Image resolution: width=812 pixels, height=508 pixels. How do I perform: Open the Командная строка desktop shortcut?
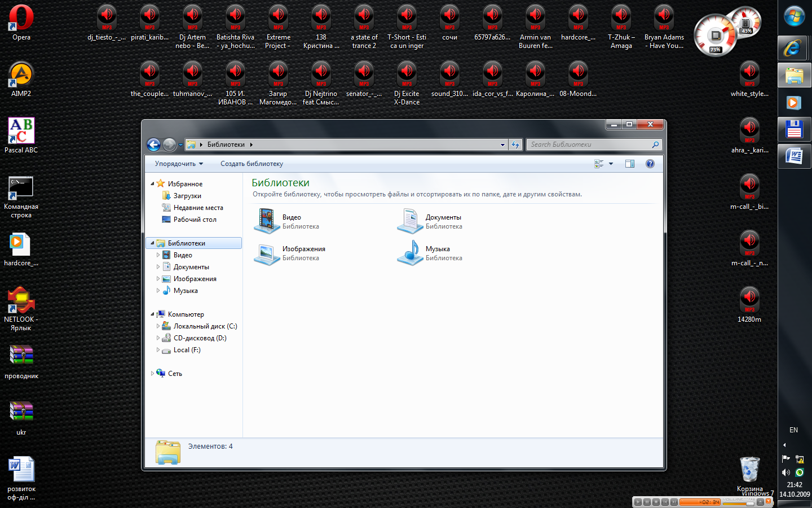tap(21, 196)
